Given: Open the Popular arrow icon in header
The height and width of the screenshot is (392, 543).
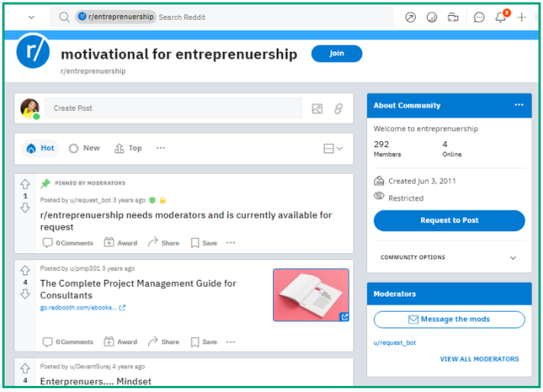Looking at the screenshot, I should click(410, 17).
